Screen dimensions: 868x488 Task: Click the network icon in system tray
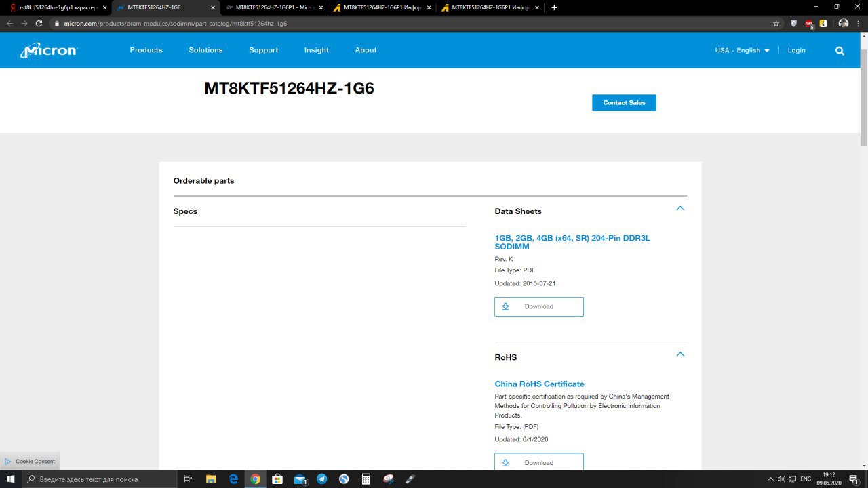click(x=793, y=479)
